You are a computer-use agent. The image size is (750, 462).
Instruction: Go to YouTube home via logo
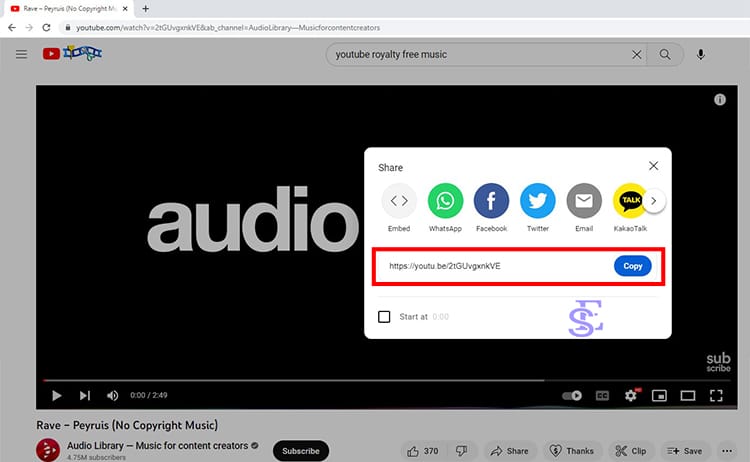[x=72, y=53]
